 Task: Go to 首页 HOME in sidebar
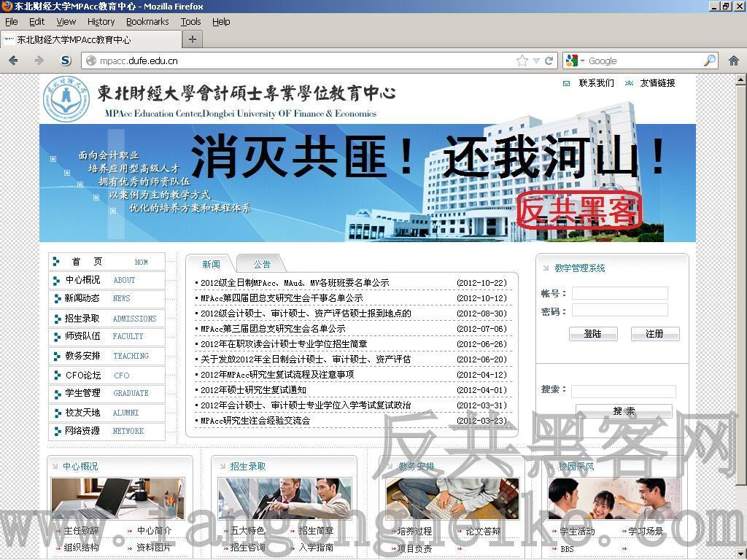(107, 262)
